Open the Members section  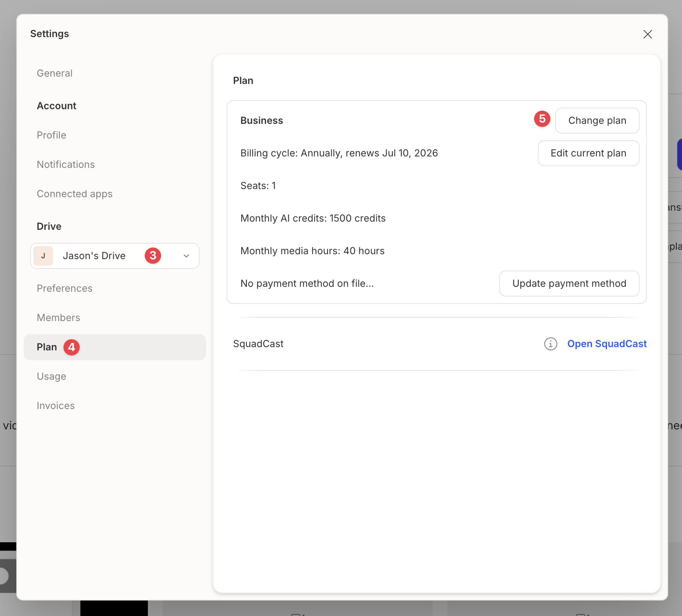coord(58,317)
